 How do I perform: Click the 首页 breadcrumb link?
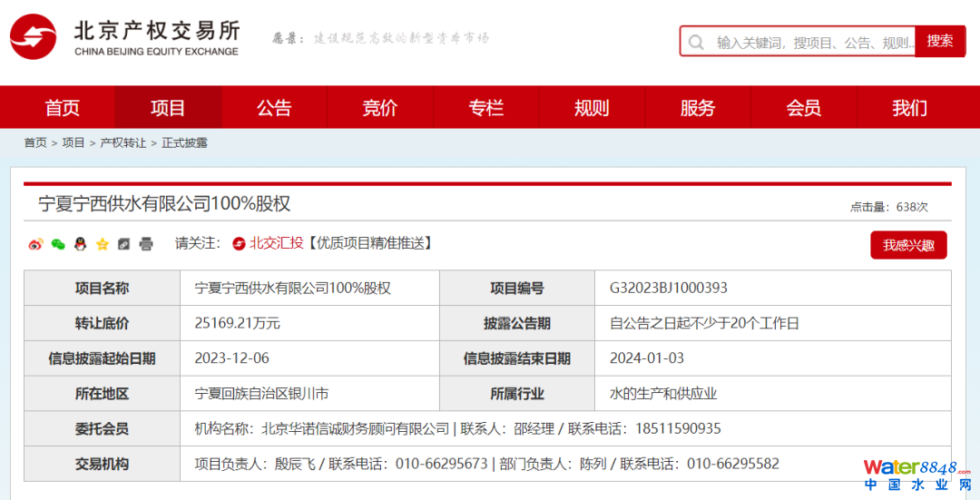35,143
